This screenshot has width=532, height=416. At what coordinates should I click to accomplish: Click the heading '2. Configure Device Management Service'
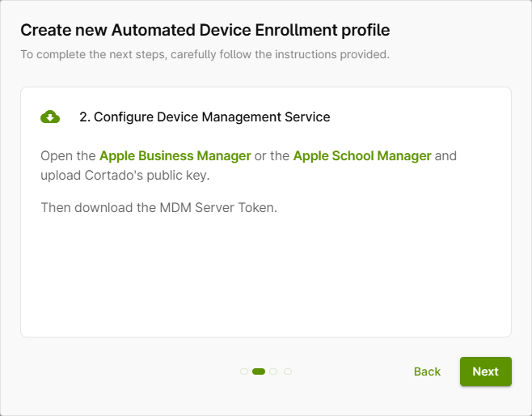[205, 117]
